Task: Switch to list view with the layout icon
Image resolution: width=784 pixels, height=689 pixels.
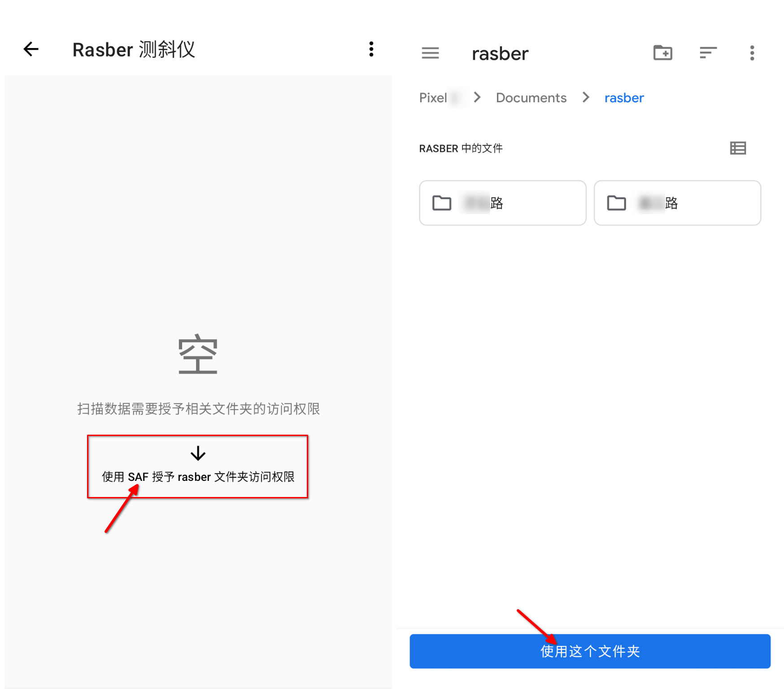Action: coord(738,148)
